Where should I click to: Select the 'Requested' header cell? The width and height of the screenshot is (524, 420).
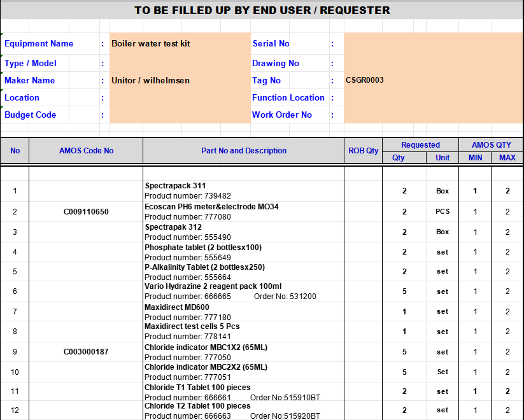(x=420, y=145)
